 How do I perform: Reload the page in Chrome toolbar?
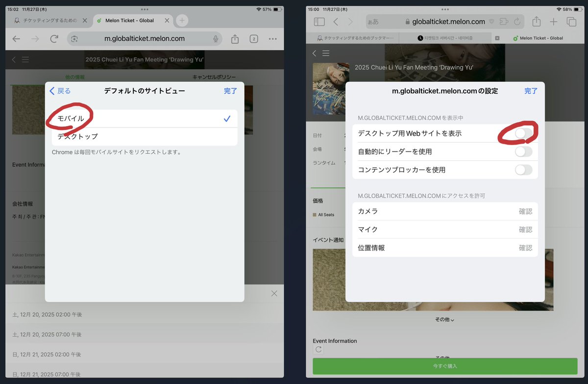click(x=54, y=39)
